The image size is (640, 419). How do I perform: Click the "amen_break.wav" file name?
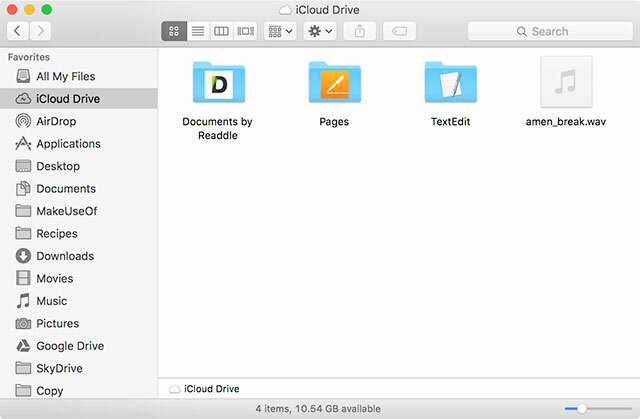point(566,122)
